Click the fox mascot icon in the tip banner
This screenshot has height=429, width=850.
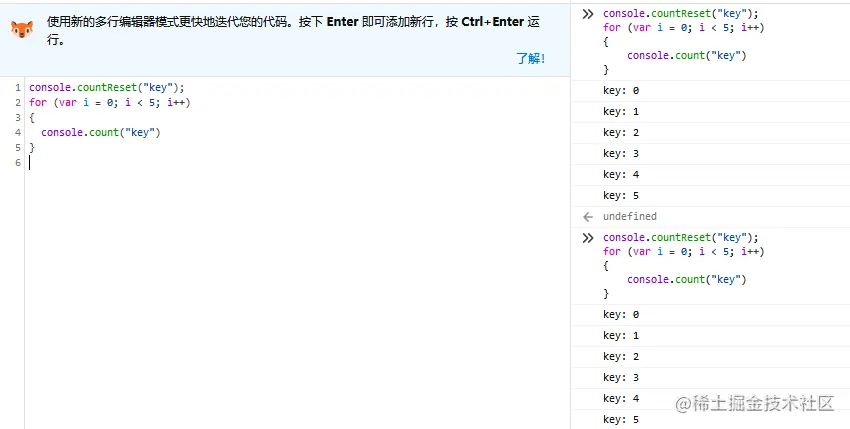22,29
